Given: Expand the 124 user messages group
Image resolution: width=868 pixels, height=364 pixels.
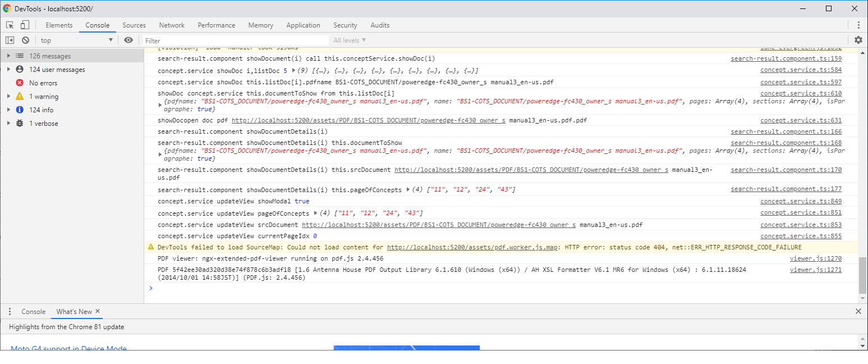Looking at the screenshot, I should pos(8,70).
